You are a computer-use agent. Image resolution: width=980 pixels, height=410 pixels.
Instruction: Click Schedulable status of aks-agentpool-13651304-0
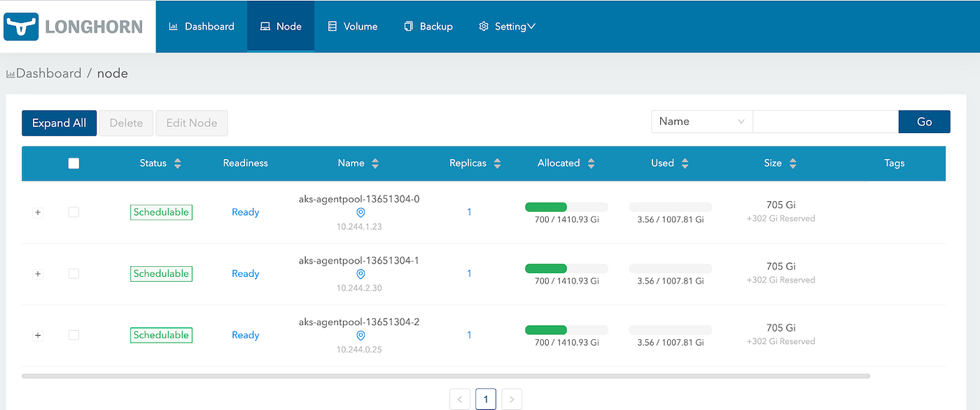[161, 212]
